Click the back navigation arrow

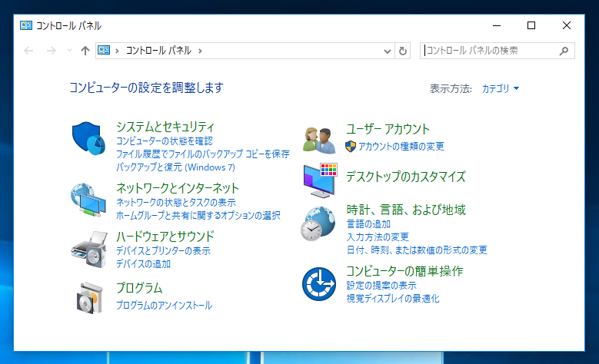(x=28, y=51)
